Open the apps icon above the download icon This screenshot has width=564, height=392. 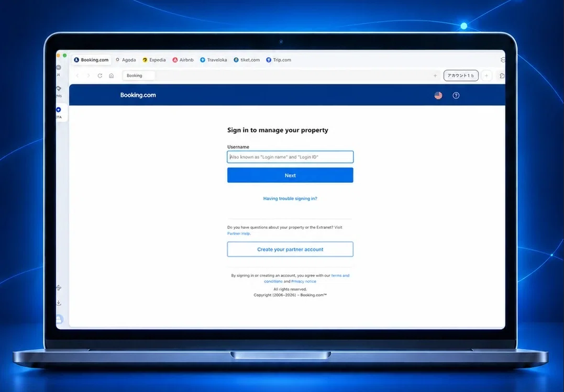tap(59, 288)
